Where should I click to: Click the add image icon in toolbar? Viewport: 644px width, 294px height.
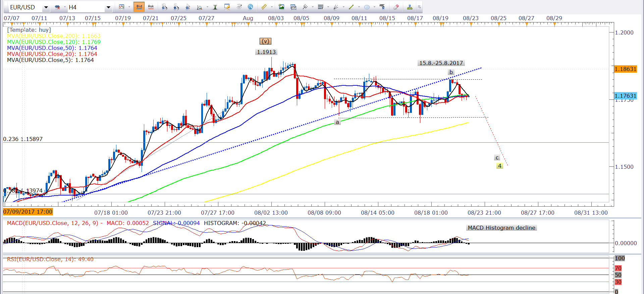pyautogui.click(x=281, y=7)
